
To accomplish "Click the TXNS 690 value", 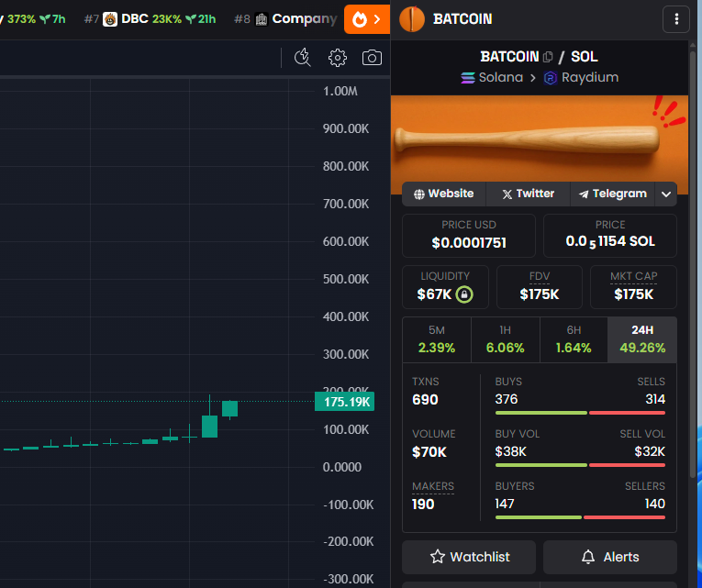I will pyautogui.click(x=425, y=400).
